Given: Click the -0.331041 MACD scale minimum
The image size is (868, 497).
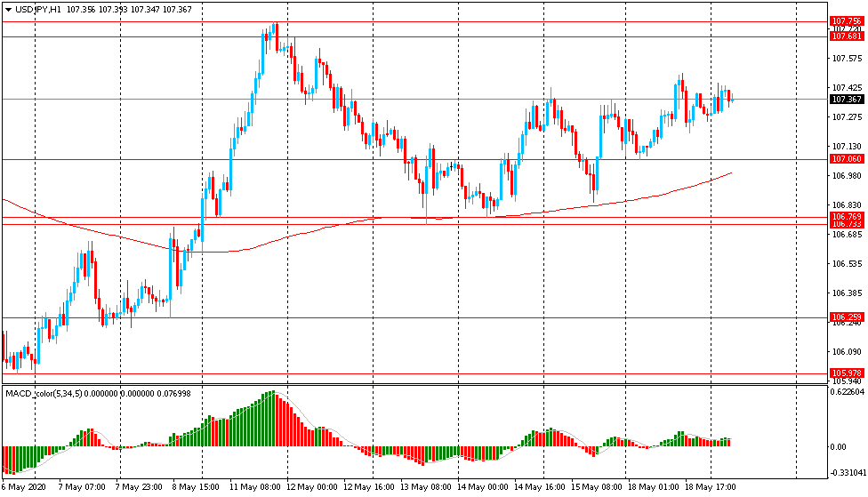Looking at the screenshot, I should (848, 472).
